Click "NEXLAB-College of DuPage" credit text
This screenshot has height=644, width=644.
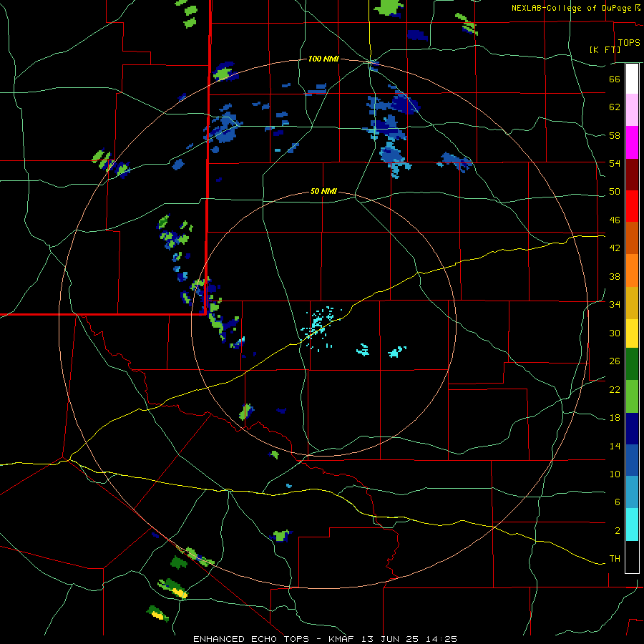[571, 8]
